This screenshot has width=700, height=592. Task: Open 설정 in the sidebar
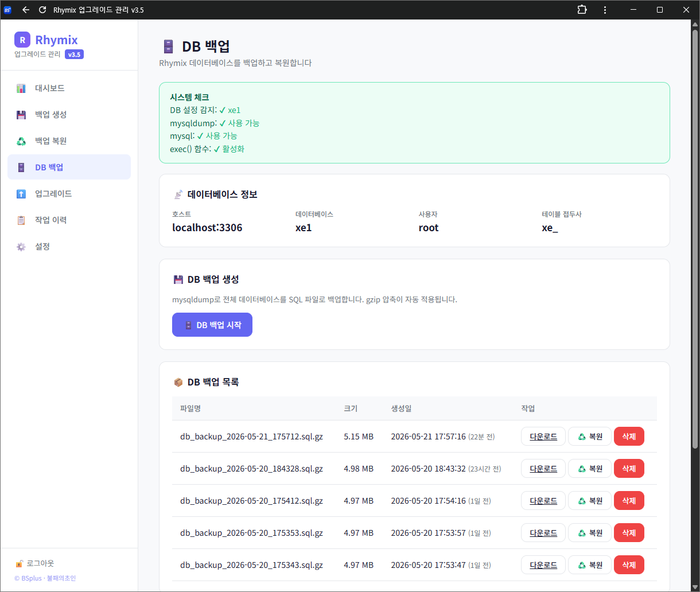pyautogui.click(x=69, y=247)
